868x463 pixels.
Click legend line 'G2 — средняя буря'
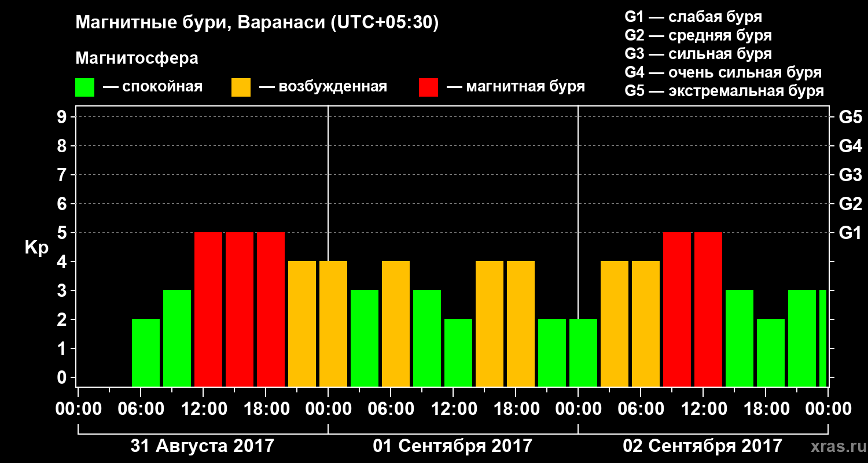point(698,35)
